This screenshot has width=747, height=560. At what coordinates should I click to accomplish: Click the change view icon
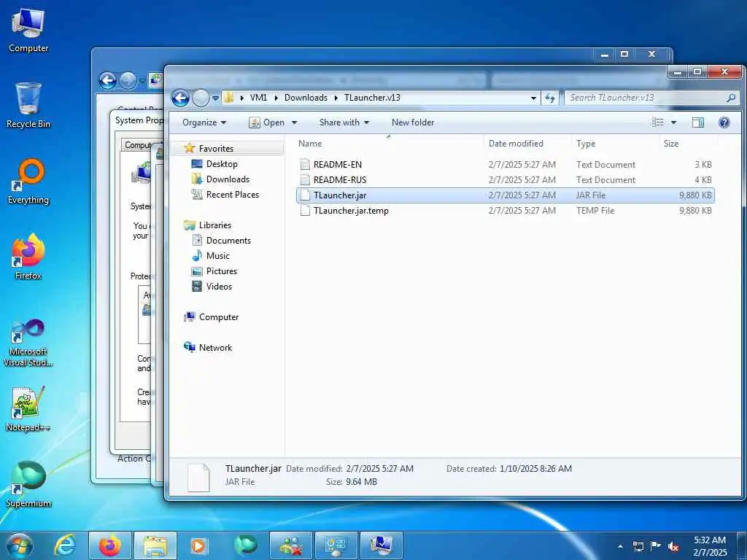[658, 122]
